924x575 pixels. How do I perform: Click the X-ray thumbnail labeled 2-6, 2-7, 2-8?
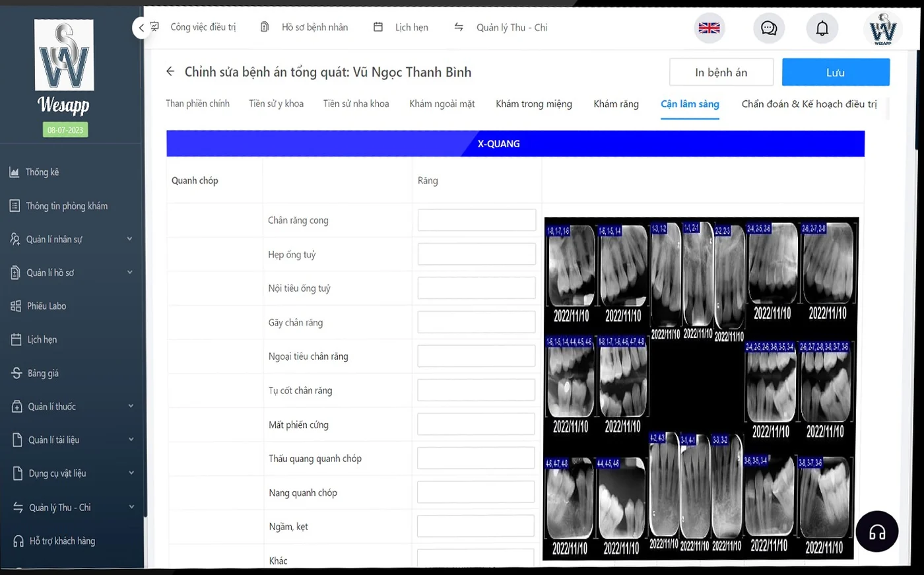click(828, 263)
